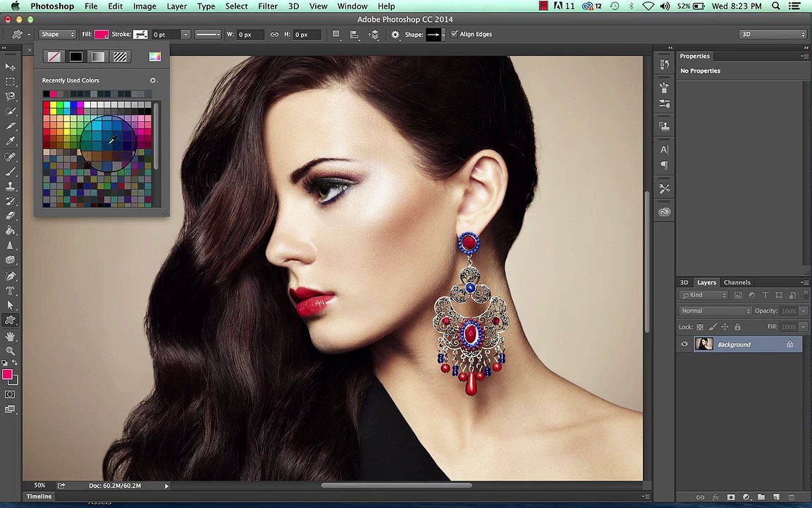Open the Normal blend mode dropdown
Image resolution: width=812 pixels, height=508 pixels.
(x=715, y=310)
